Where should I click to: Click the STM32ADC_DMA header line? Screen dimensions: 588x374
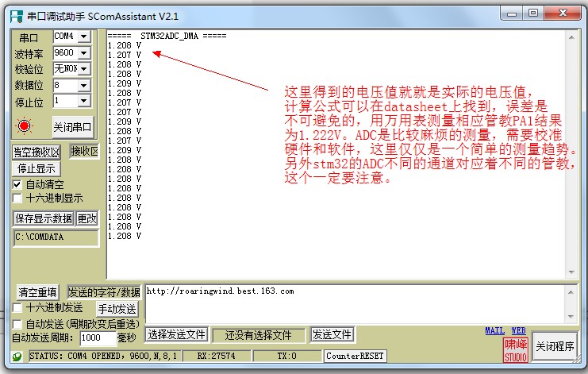(167, 36)
